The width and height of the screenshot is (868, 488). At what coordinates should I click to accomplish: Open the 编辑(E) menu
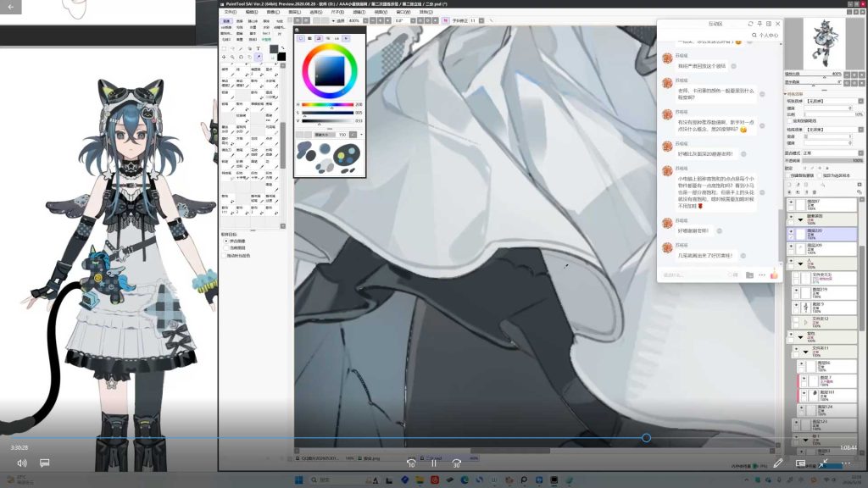252,12
